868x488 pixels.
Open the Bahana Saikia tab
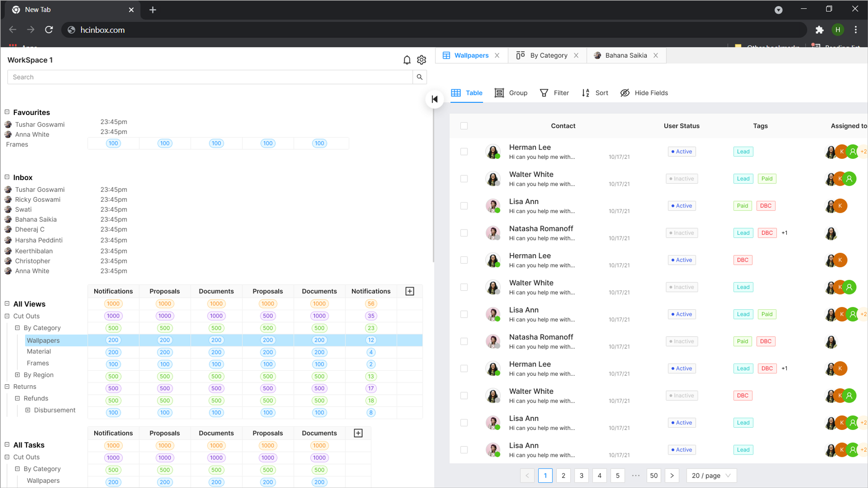(x=625, y=56)
